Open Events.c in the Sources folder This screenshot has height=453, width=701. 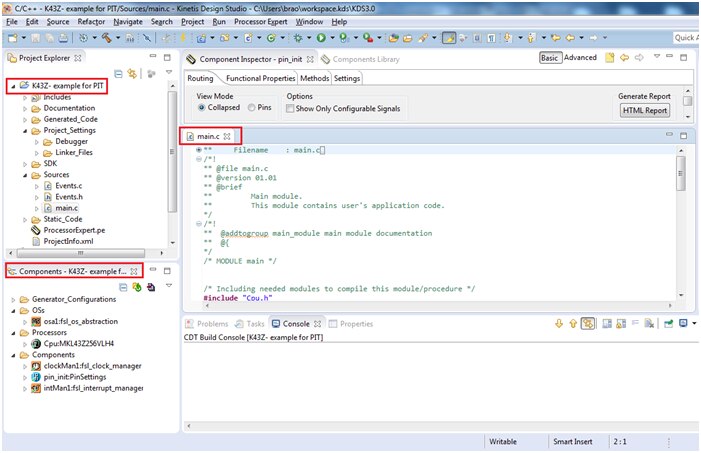(68, 185)
